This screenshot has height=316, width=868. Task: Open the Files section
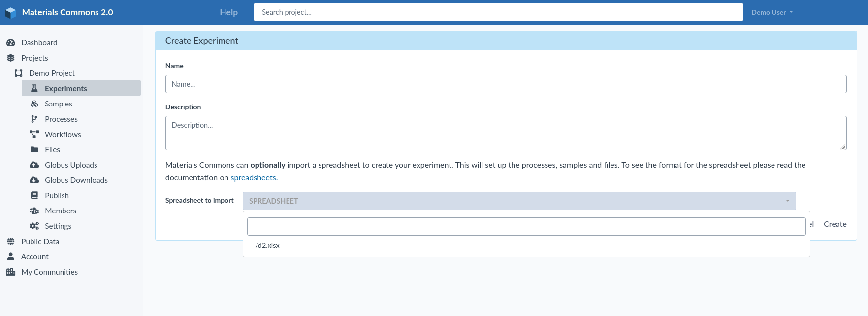(x=52, y=150)
